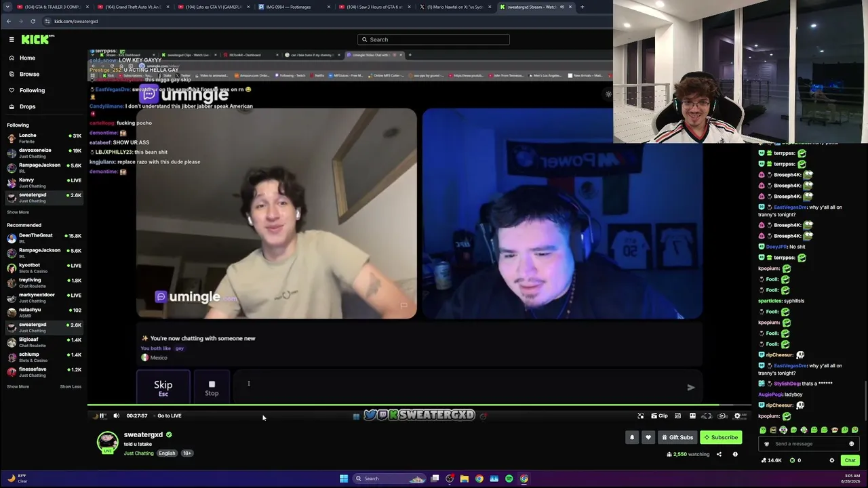Seek on the stream progress bar
This screenshot has height=488, width=868.
click(x=418, y=405)
